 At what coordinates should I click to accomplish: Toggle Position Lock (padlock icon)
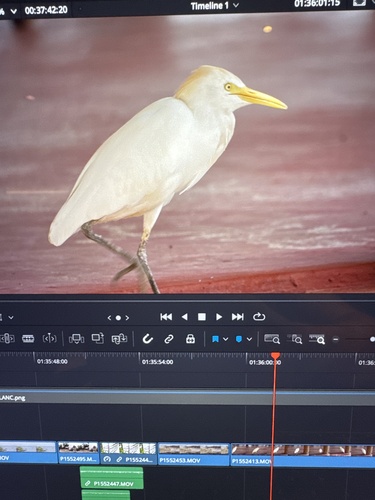click(x=190, y=339)
